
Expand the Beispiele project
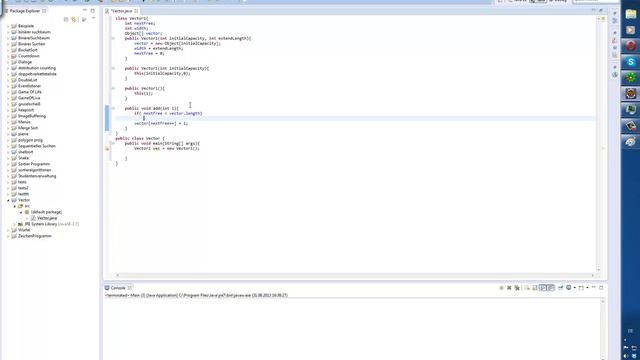(x=8, y=26)
